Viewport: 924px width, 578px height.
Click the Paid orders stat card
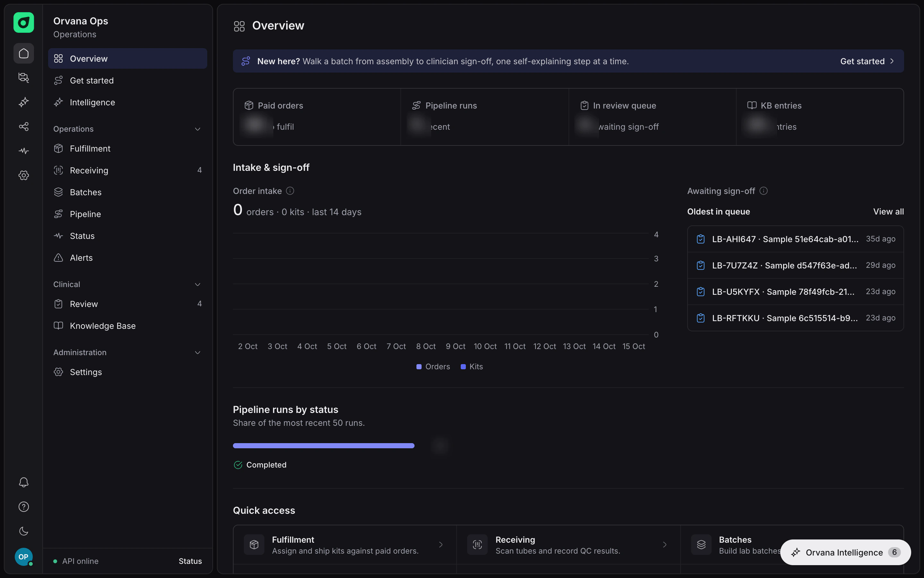(317, 117)
